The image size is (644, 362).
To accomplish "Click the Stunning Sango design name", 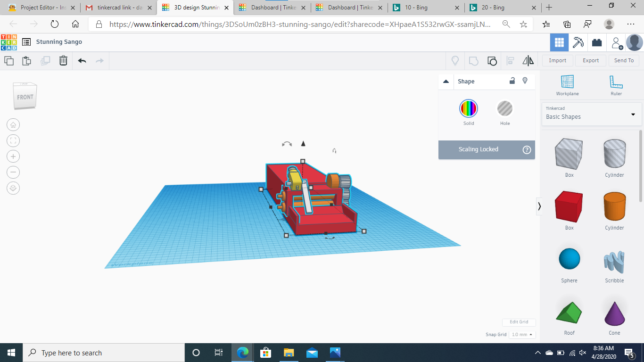I will (59, 42).
